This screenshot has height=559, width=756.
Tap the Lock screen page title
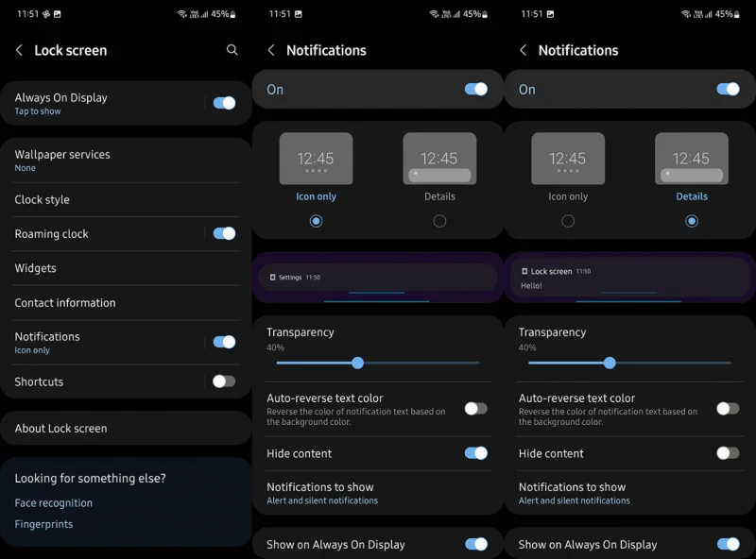coord(70,50)
